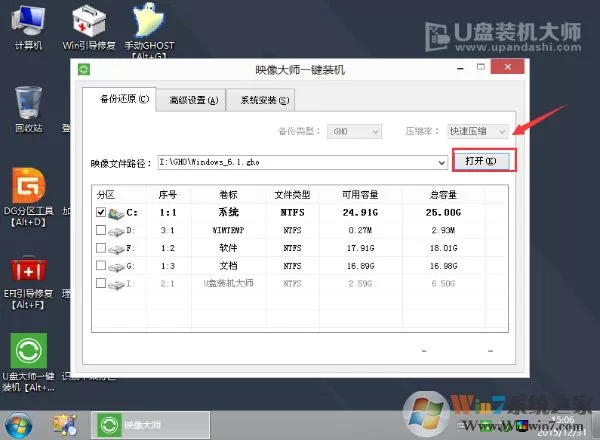The image size is (600, 440).
Task: Click the 可用容量 column header
Action: (x=360, y=195)
